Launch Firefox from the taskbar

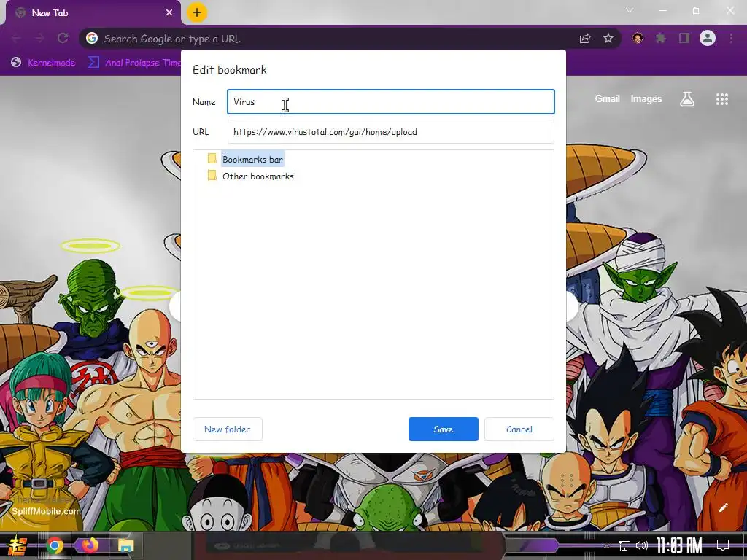[90, 545]
